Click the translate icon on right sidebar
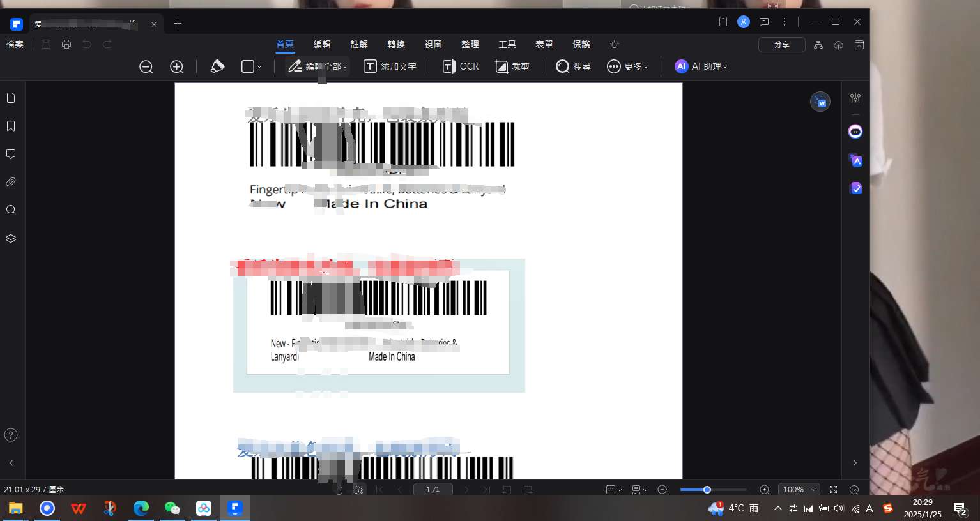Viewport: 980px width, 521px height. [x=855, y=160]
